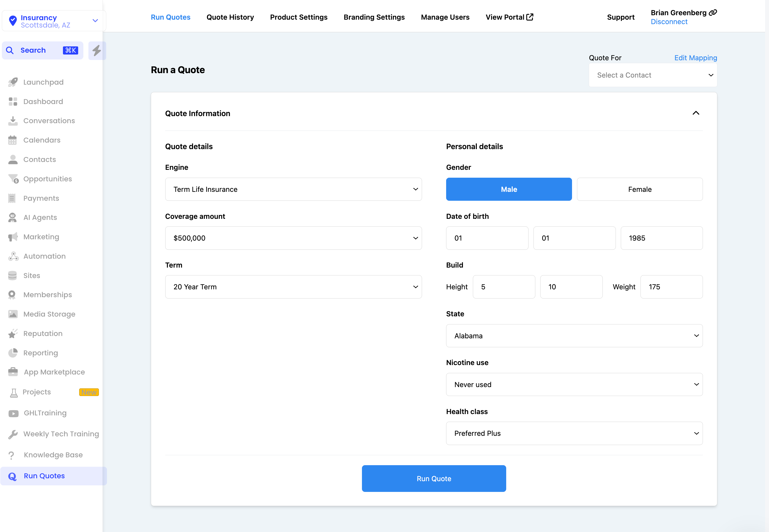Image resolution: width=769 pixels, height=532 pixels.
Task: Click the Calendars icon in sidebar
Action: tap(12, 140)
